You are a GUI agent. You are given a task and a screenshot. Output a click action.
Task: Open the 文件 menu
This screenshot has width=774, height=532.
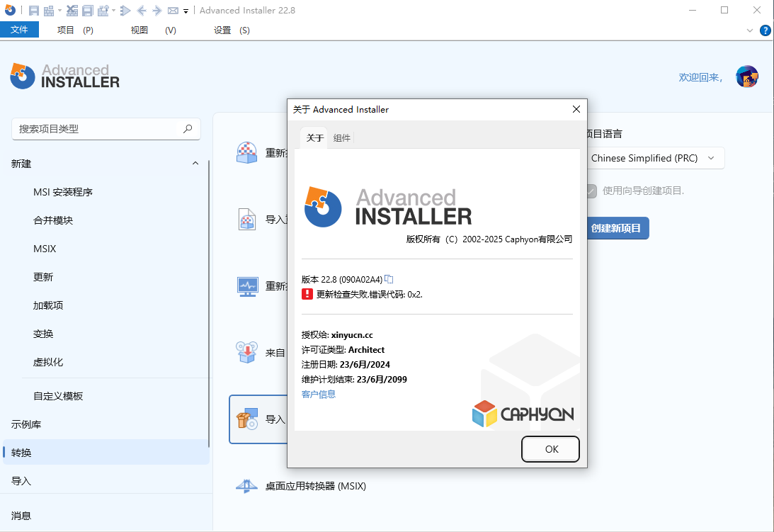19,30
